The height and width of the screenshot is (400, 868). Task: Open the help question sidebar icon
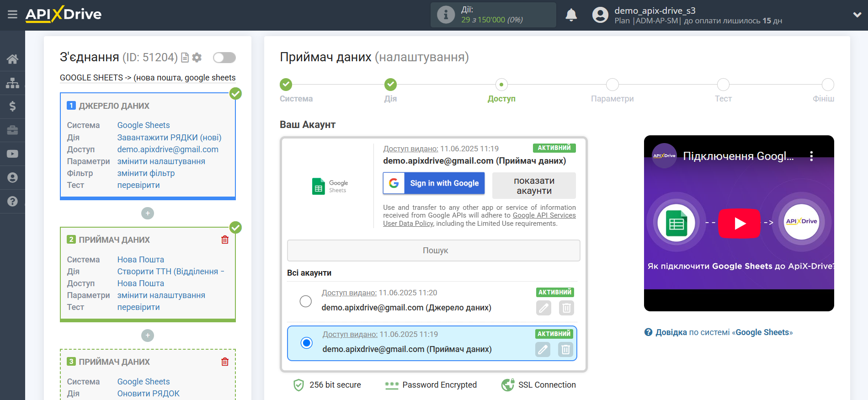(12, 201)
